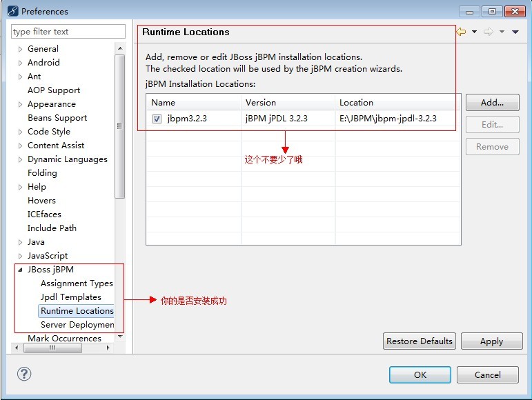Viewport: 532px width, 400px height.
Task: Expand the Android tree node
Action: pyautogui.click(x=21, y=63)
